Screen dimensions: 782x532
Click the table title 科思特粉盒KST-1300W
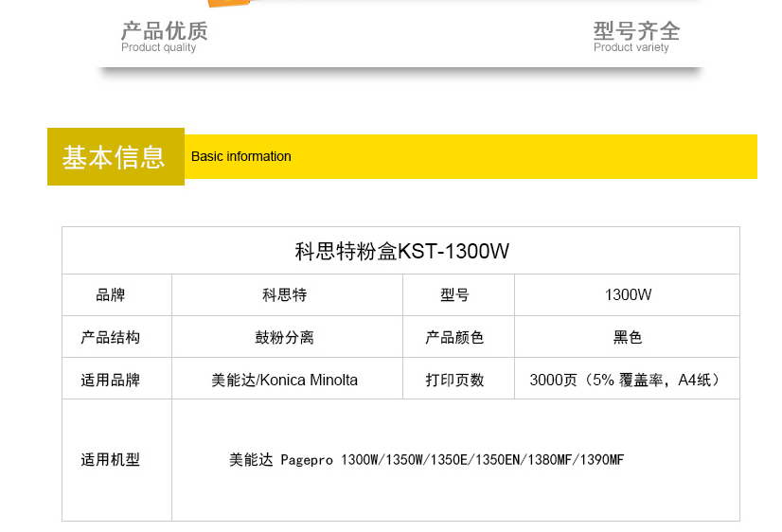[x=401, y=251]
